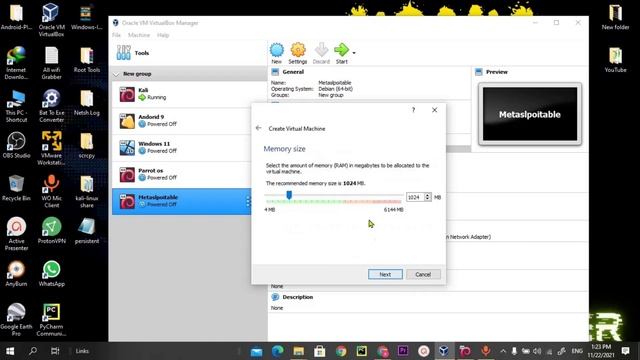This screenshot has width=640, height=360.
Task: Click the dialog's question mark help button
Action: pos(413,110)
